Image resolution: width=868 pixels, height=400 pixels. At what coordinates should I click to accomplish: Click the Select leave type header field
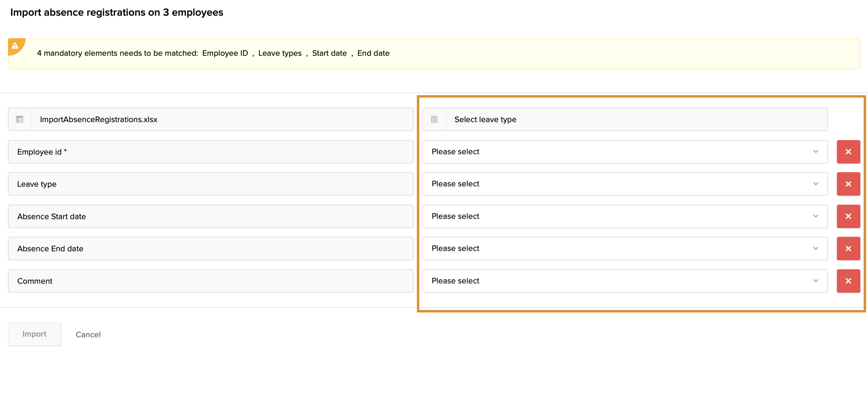tap(636, 120)
